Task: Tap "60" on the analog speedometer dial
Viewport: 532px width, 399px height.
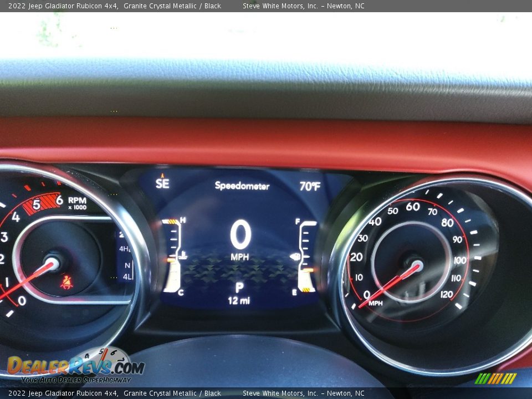Action: 413,206
